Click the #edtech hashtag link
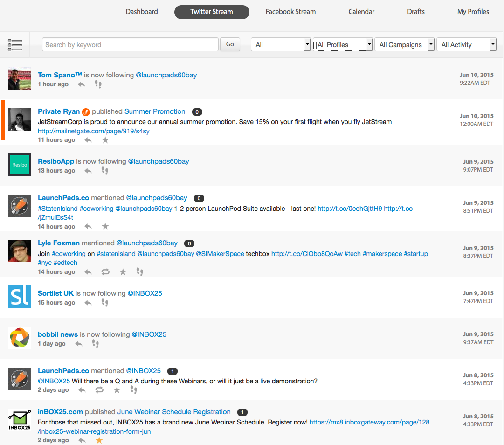The height and width of the screenshot is (445, 504). (x=66, y=263)
